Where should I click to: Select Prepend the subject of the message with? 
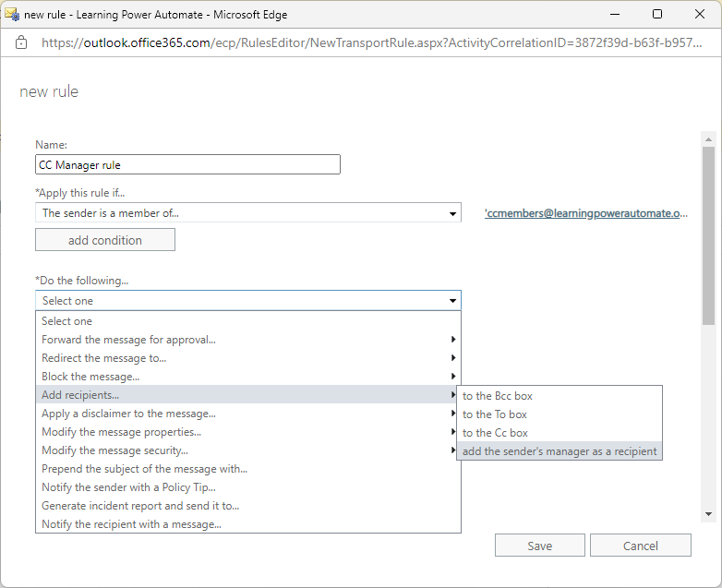coord(144,469)
